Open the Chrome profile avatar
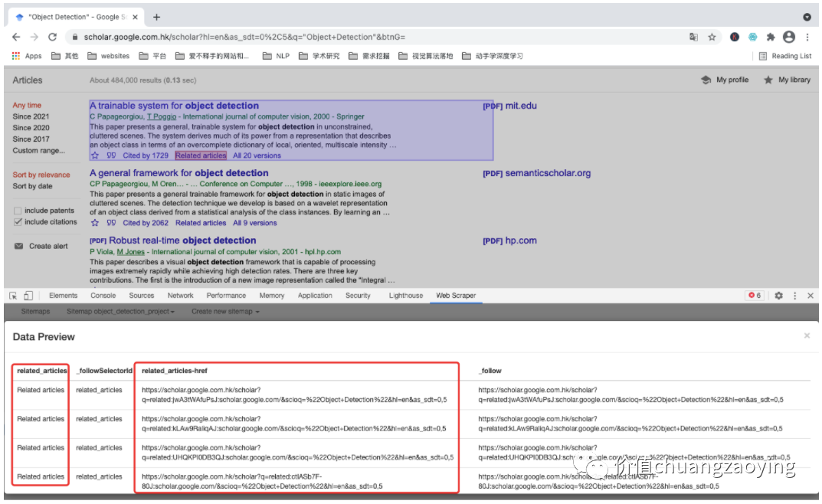This screenshot has width=822, height=504. click(x=789, y=37)
